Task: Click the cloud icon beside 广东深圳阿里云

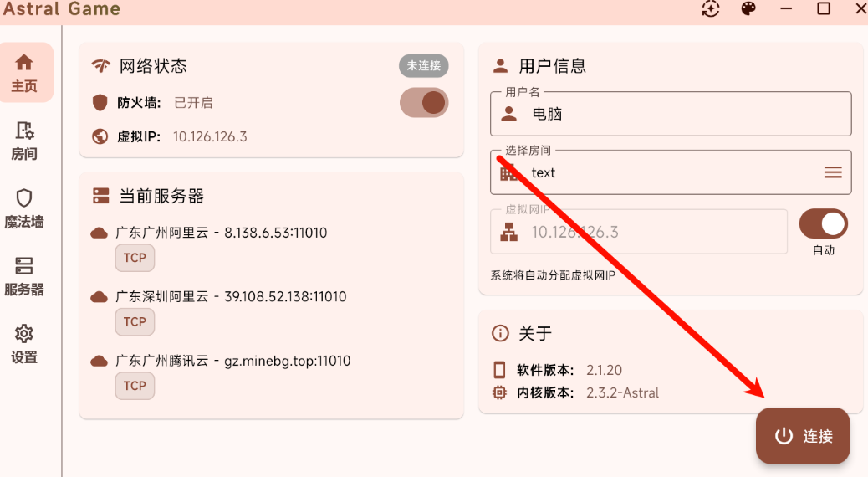Action: click(x=99, y=298)
